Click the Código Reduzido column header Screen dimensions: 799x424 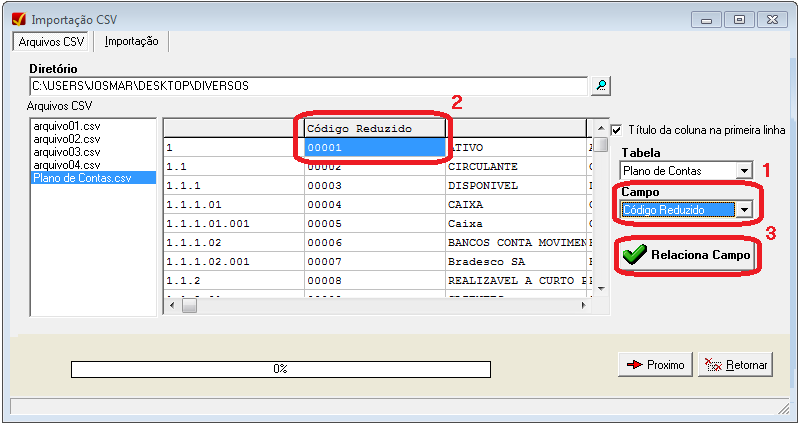tap(375, 128)
